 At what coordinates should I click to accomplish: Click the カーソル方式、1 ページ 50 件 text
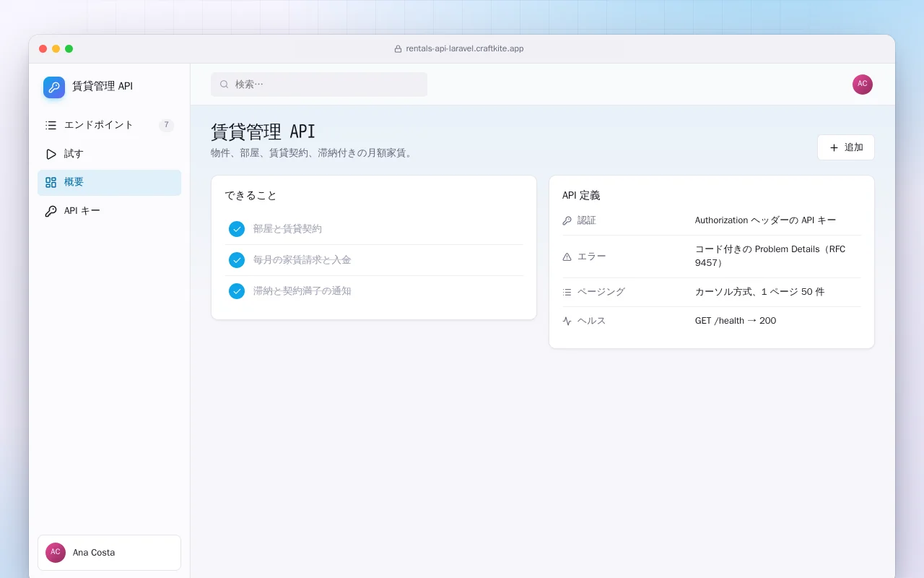(759, 292)
